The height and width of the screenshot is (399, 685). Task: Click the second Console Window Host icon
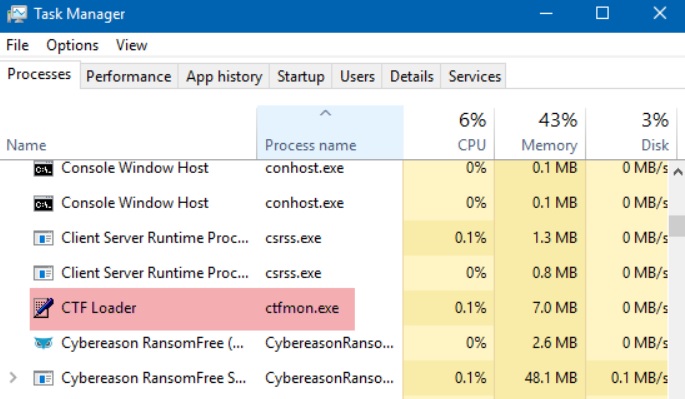pos(43,203)
